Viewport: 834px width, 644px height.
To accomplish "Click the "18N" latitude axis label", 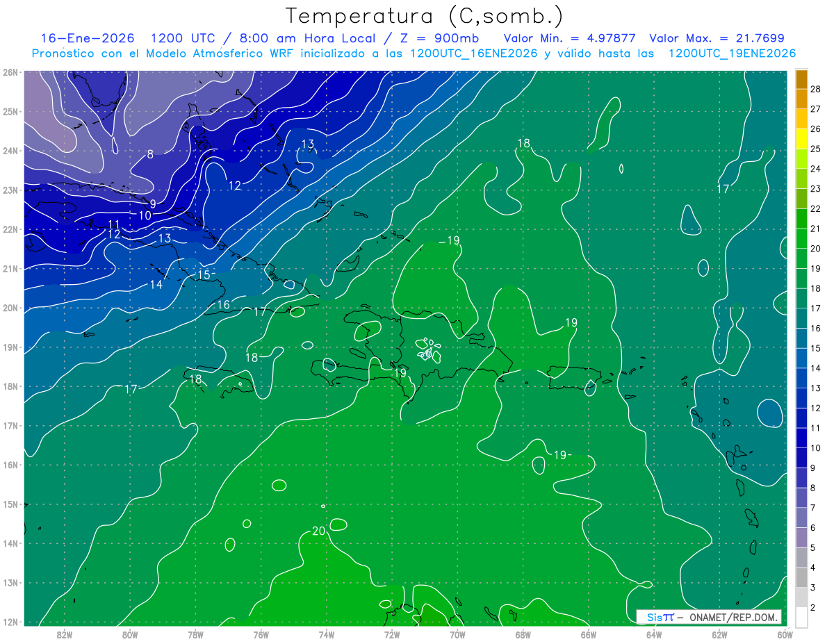I will tap(10, 386).
